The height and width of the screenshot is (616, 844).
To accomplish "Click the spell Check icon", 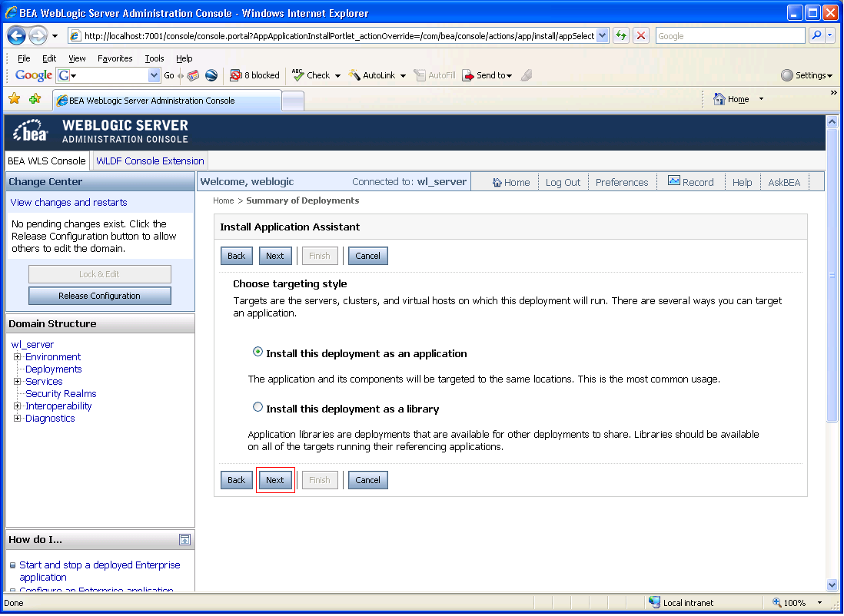I will point(297,75).
